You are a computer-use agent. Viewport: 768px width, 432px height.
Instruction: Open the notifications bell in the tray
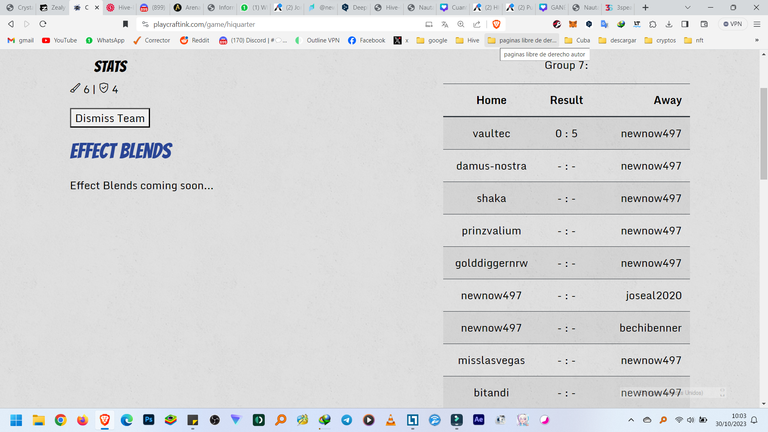tap(754, 420)
